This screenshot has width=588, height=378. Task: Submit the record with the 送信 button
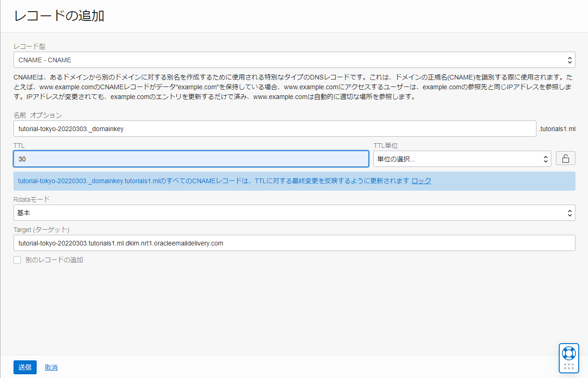click(x=25, y=367)
